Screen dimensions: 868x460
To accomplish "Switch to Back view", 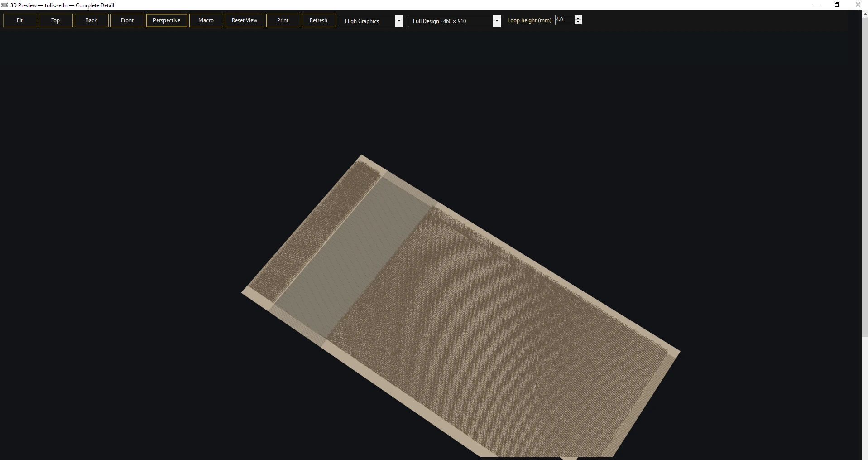I will tap(91, 20).
